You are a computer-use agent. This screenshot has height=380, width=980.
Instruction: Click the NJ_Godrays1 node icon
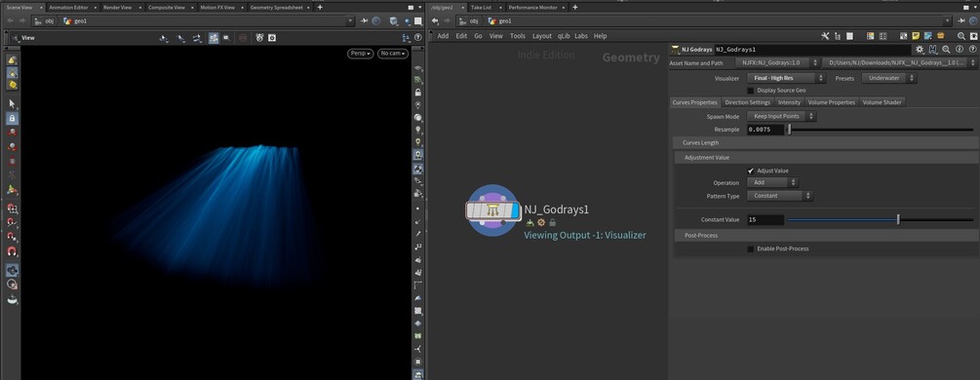[492, 210]
